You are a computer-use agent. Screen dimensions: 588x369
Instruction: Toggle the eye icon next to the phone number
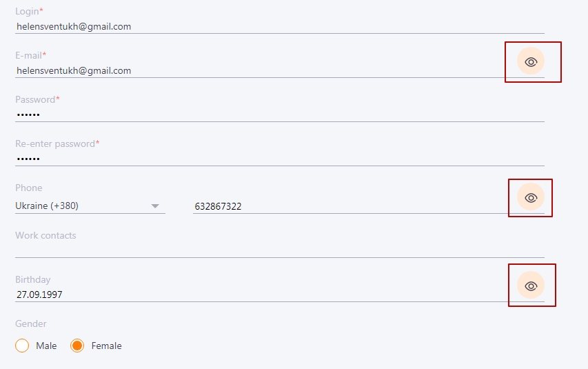pos(531,197)
